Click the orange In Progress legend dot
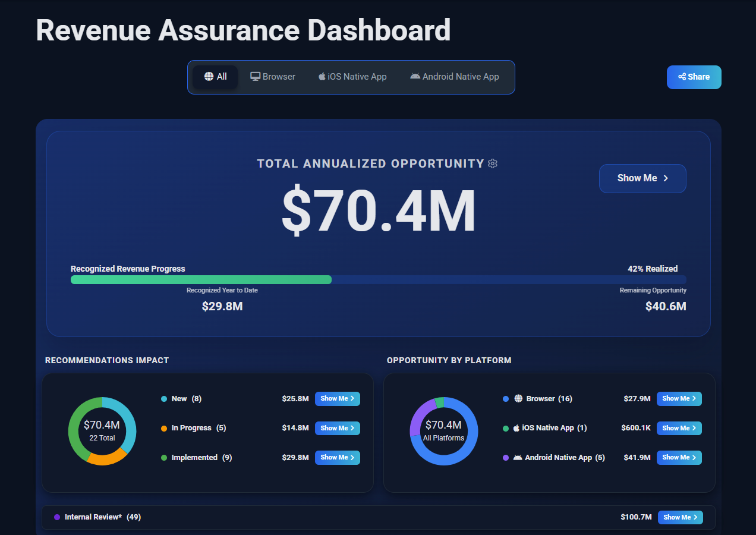 tap(164, 428)
